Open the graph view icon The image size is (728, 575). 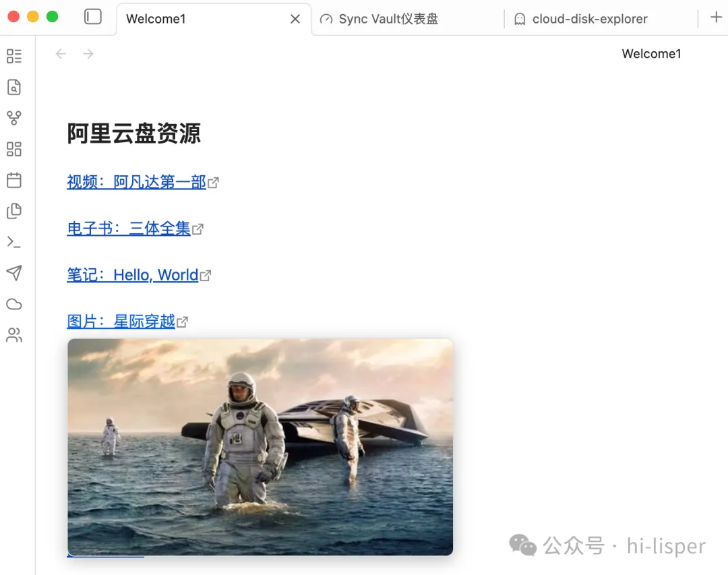pos(14,118)
